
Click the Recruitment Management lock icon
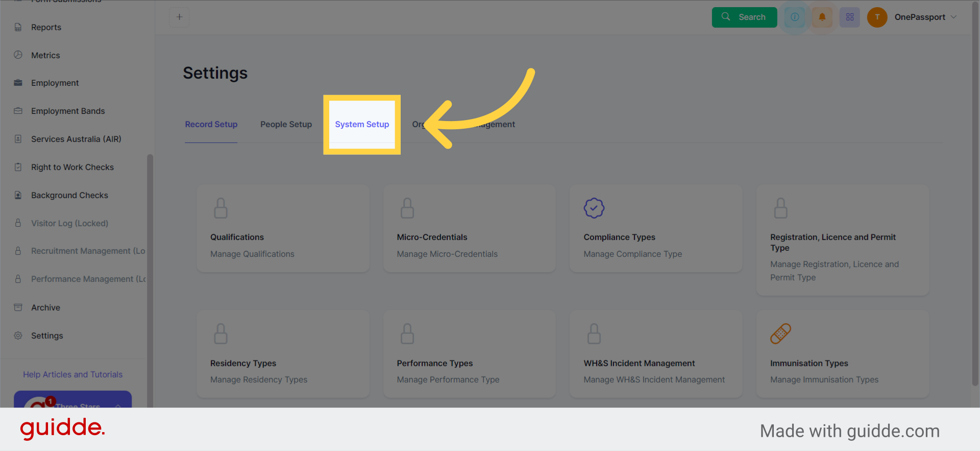click(x=18, y=251)
